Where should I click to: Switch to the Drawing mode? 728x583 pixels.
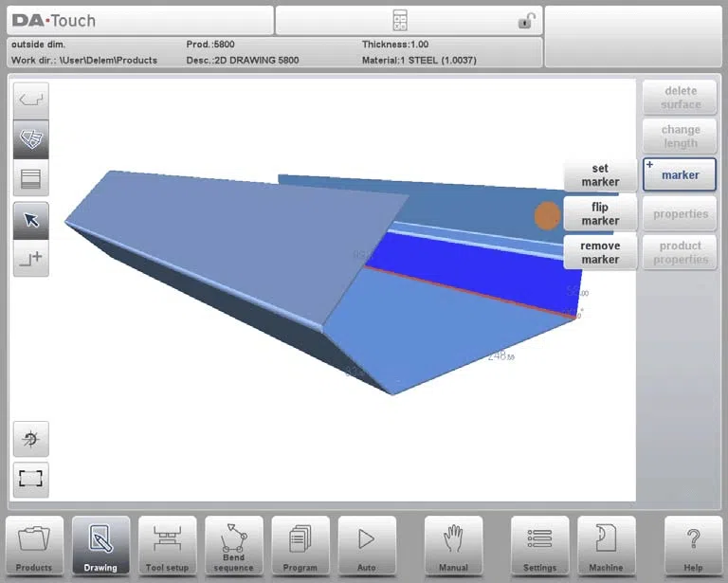[x=100, y=546]
